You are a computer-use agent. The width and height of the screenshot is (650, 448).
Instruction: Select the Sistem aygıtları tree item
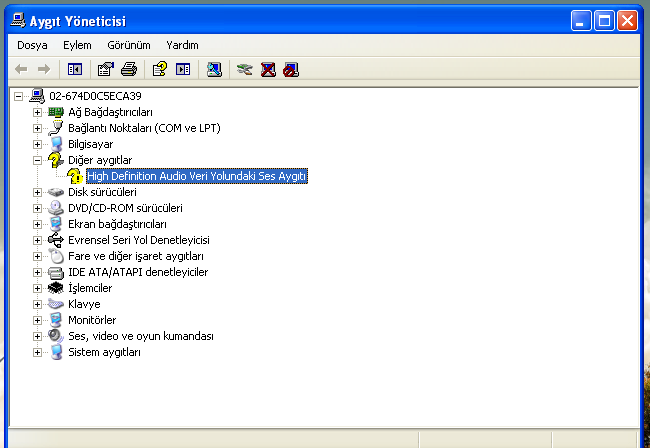click(104, 352)
